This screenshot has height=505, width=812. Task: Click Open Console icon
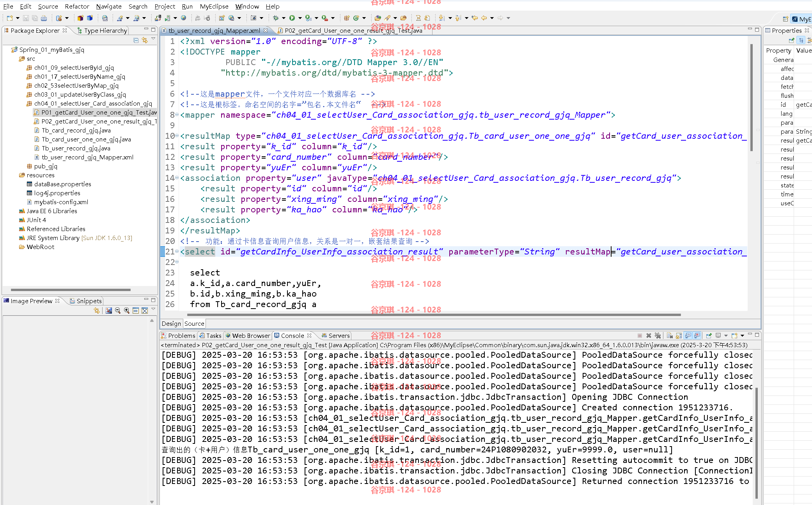(735, 335)
